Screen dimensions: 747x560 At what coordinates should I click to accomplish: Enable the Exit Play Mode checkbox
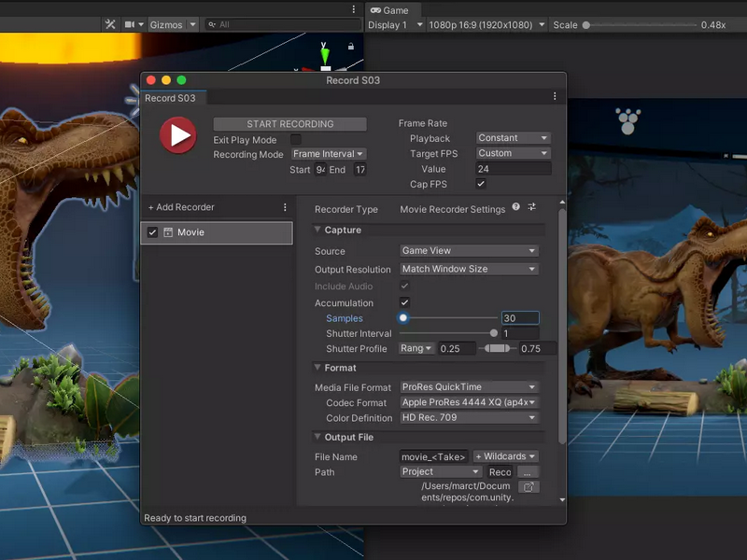[x=296, y=139]
